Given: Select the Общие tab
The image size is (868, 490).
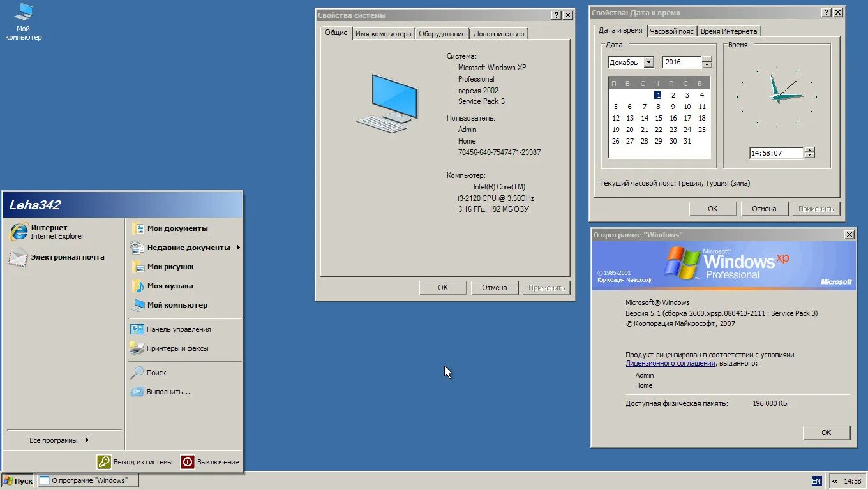Looking at the screenshot, I should click(x=336, y=33).
